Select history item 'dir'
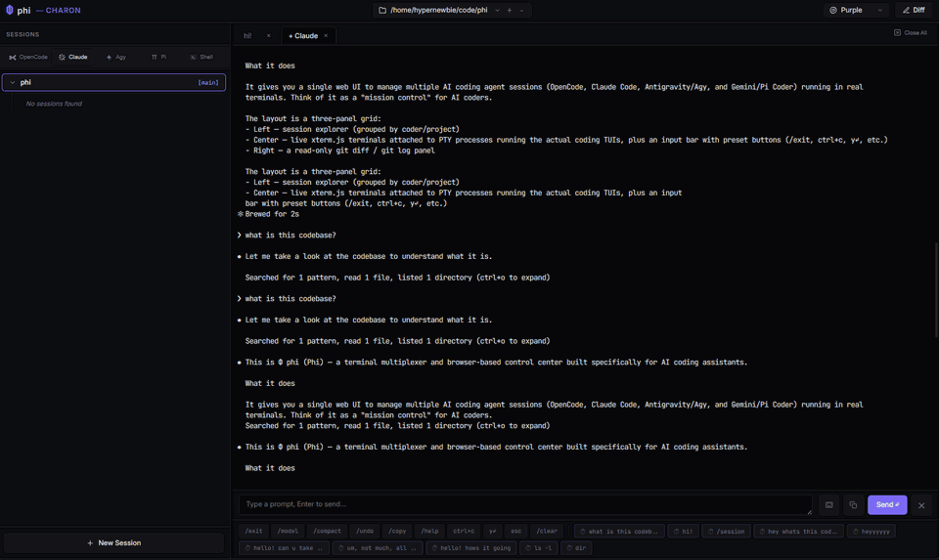 tap(576, 547)
